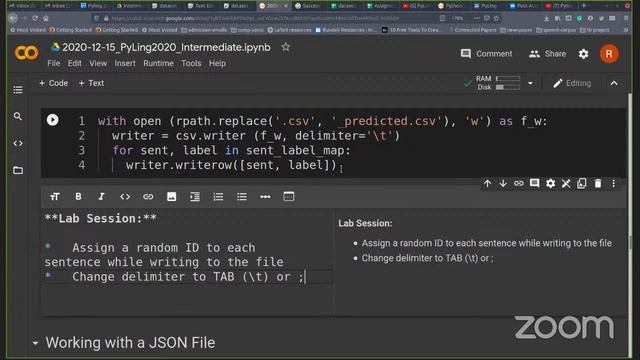Rename the notebook title 2020-12-15_PyLing2020_Intermediate.ipynb

coord(166,47)
